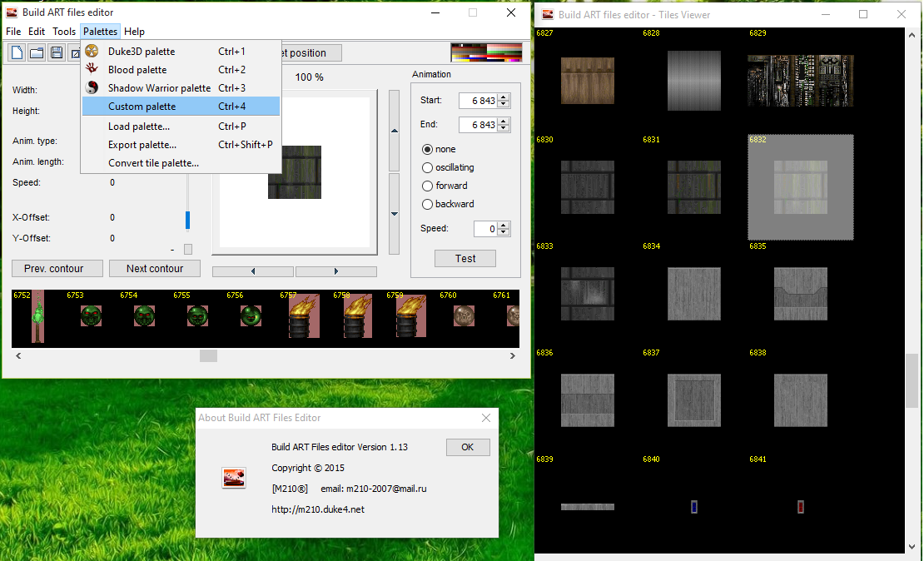
Task: Select tile 6752 in the filmstrip
Action: tap(37, 316)
